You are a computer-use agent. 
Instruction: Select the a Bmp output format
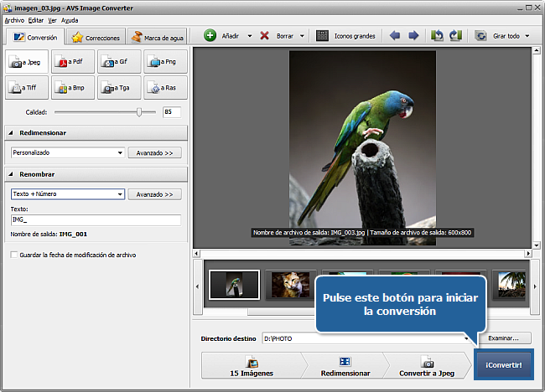click(x=73, y=88)
